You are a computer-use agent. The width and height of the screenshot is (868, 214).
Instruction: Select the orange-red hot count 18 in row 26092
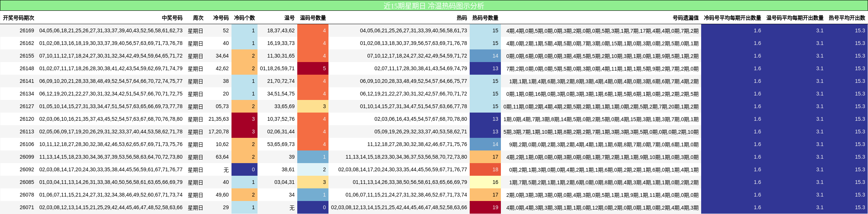485,169
